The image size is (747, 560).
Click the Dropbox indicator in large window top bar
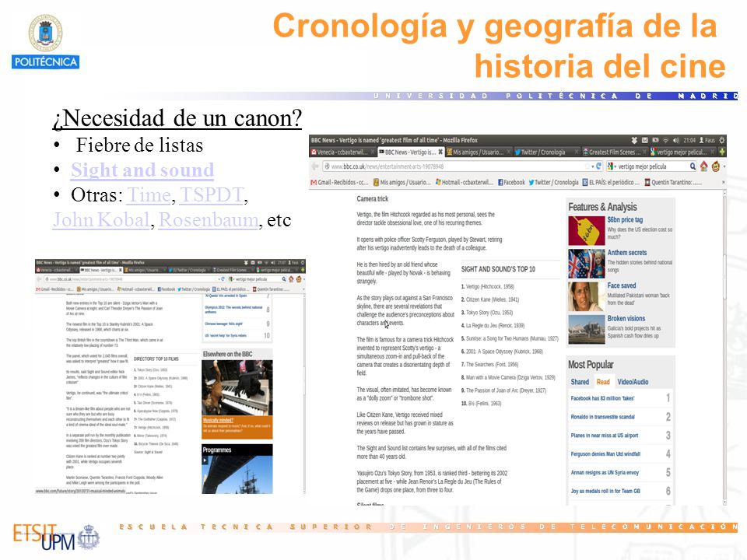[x=634, y=140]
